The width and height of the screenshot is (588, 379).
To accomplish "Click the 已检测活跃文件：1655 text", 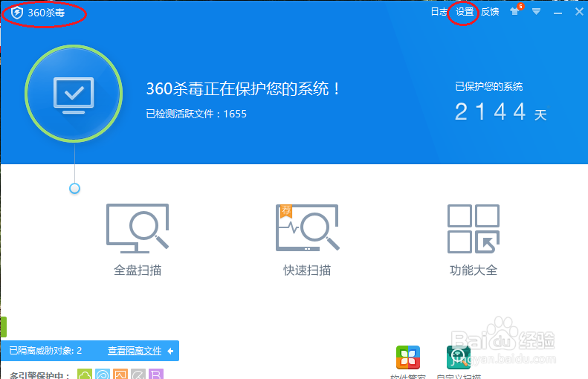I will tap(196, 114).
